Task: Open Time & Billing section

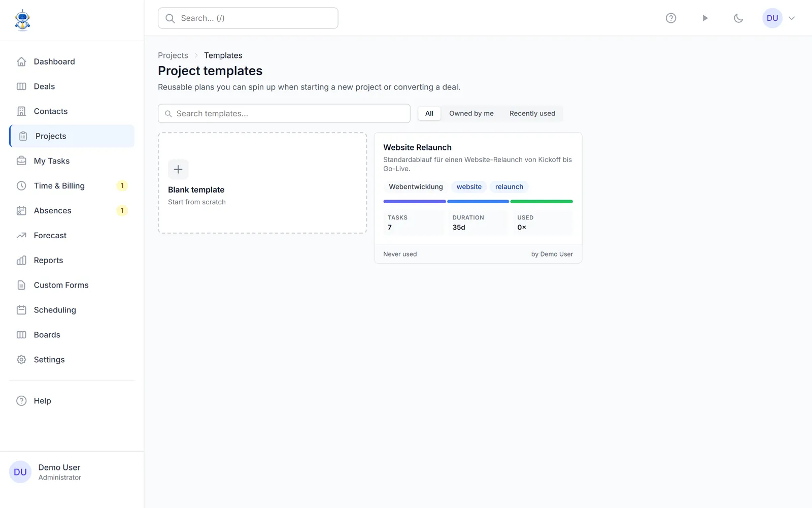Action: click(x=72, y=186)
